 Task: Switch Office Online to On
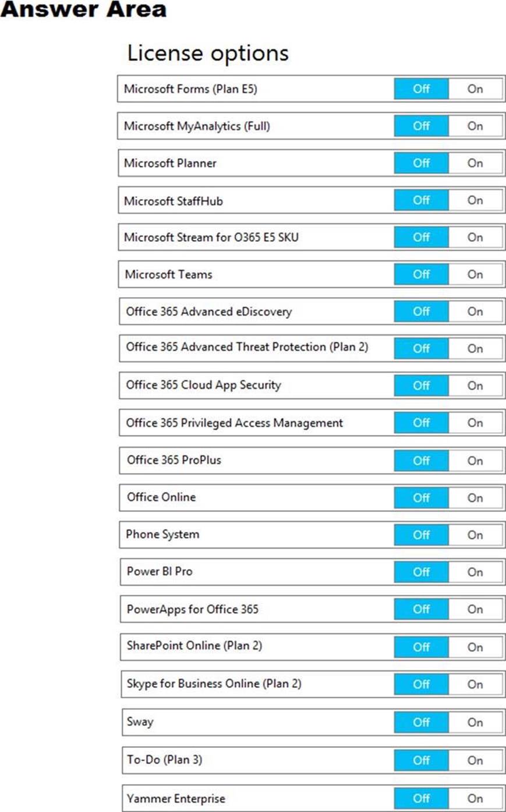point(475,498)
